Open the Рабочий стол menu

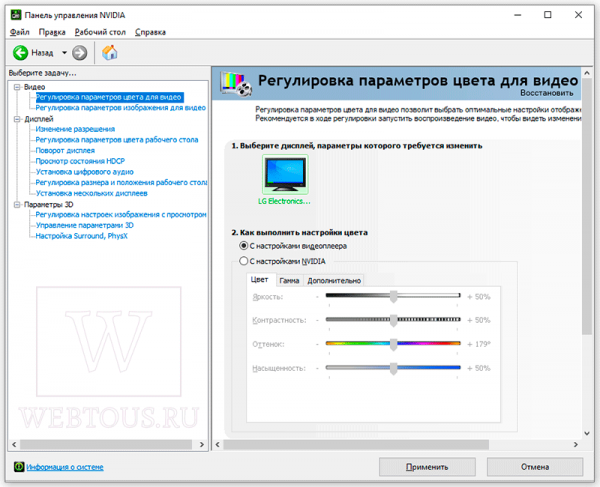[100, 32]
